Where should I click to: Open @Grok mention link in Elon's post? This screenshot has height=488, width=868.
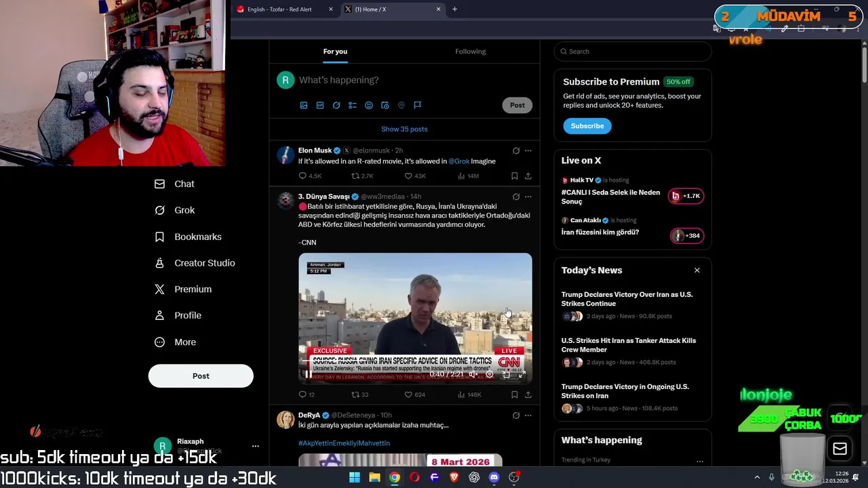(459, 161)
